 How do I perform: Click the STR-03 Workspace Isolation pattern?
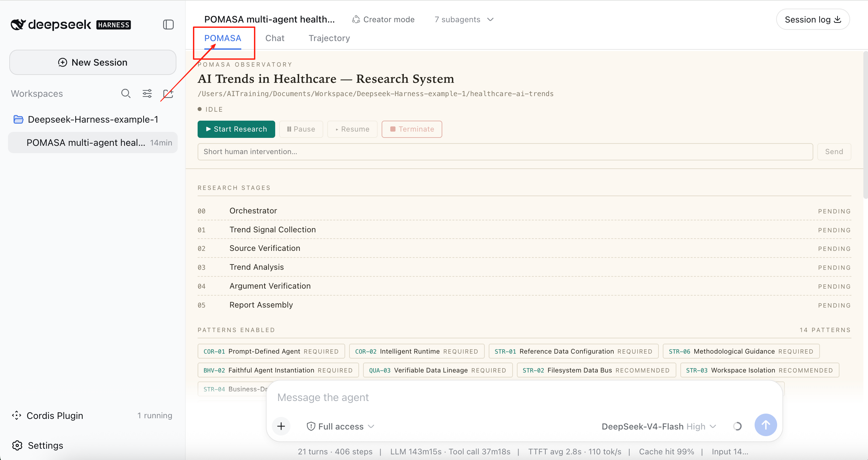click(760, 370)
